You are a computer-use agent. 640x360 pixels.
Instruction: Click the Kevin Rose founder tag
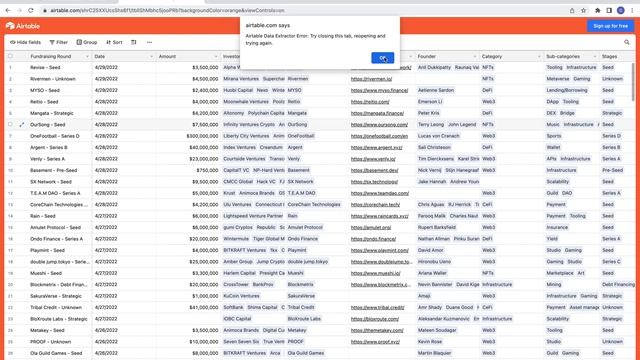click(x=430, y=342)
